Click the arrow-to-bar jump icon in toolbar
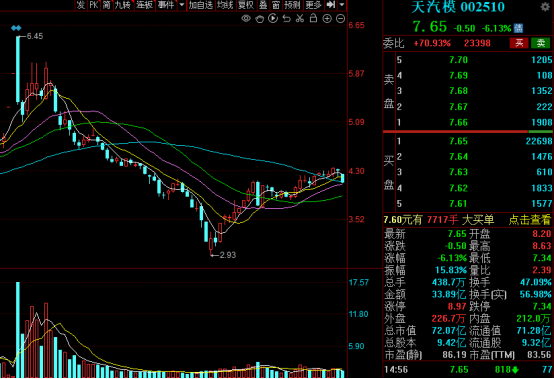 point(331,5)
